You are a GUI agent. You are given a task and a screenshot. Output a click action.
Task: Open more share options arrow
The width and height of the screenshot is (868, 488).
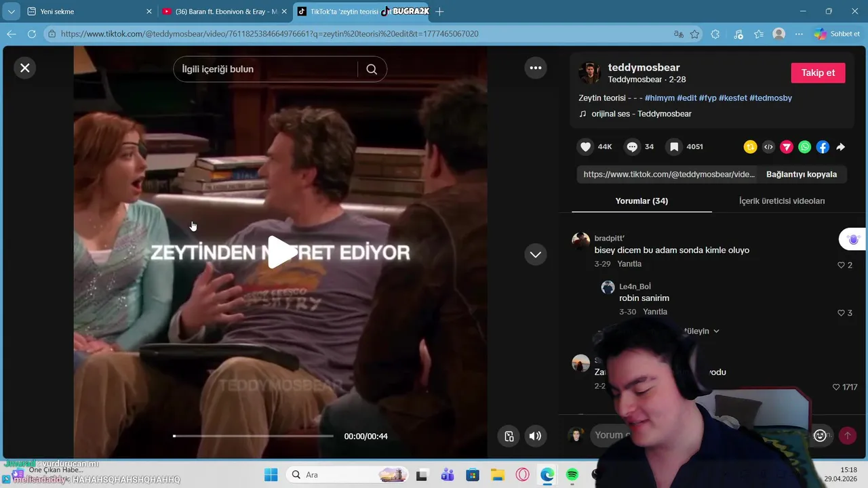tap(841, 146)
